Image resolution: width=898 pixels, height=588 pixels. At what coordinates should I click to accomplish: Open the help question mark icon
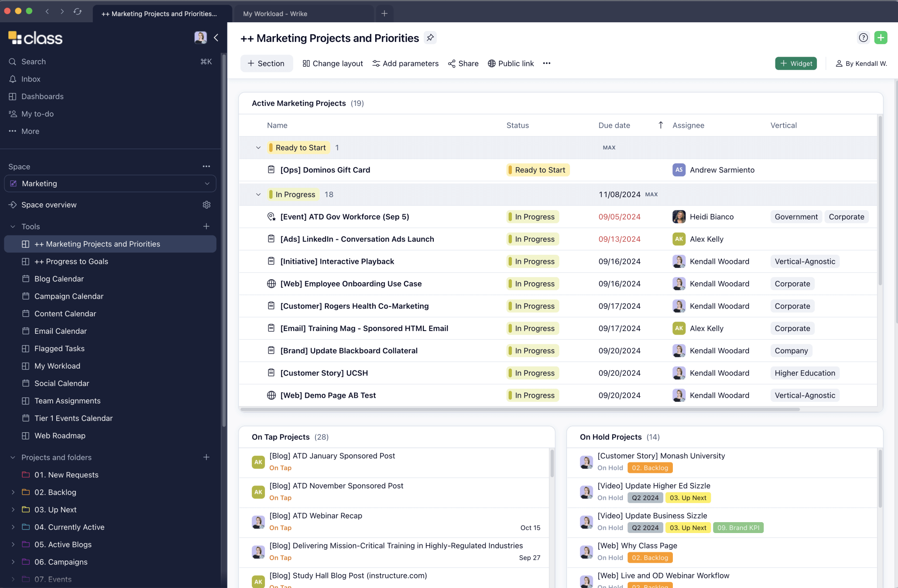(863, 38)
